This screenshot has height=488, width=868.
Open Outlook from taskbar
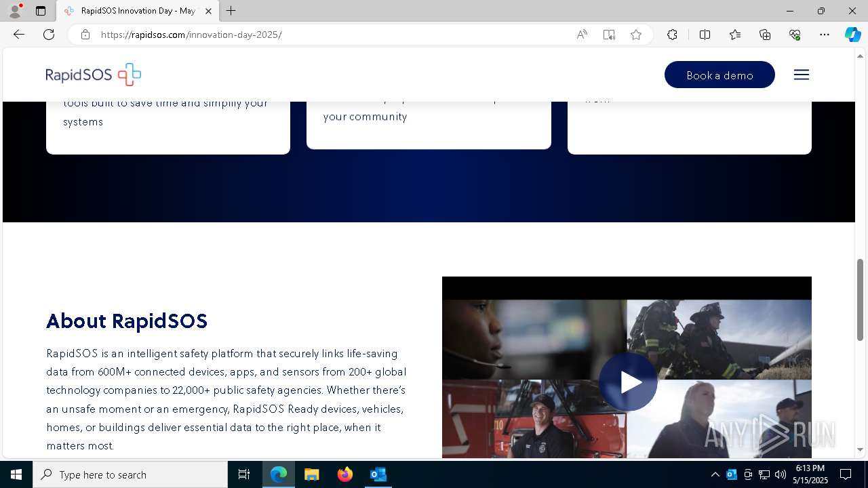pos(378,474)
